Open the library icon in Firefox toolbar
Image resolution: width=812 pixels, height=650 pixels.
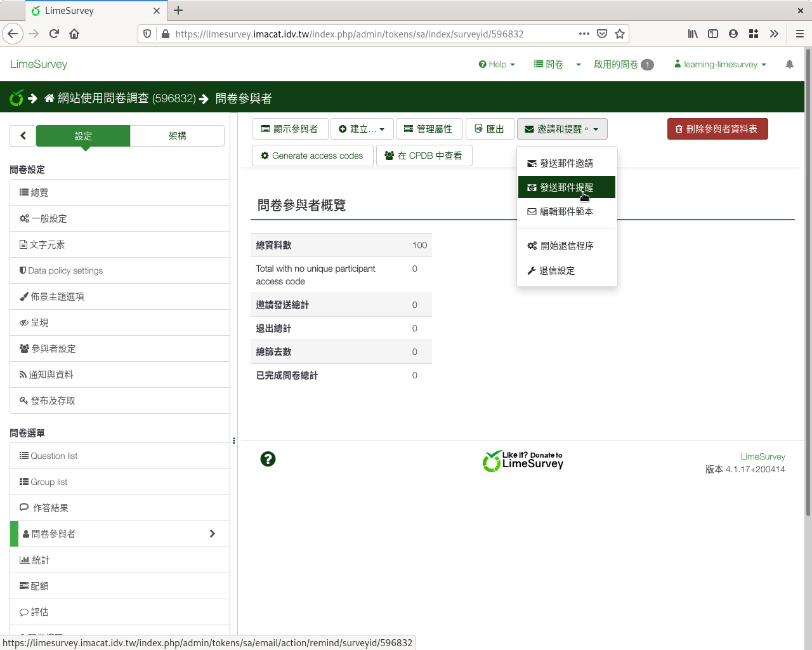(x=693, y=34)
